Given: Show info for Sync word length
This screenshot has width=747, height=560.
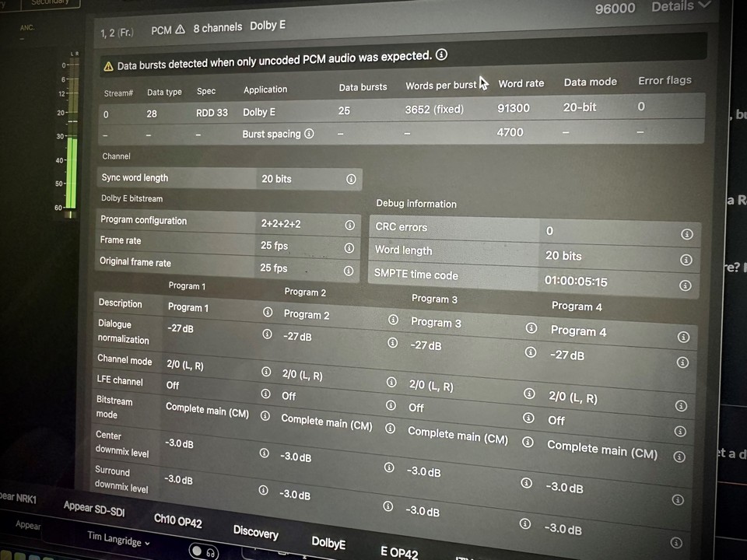Looking at the screenshot, I should [351, 179].
